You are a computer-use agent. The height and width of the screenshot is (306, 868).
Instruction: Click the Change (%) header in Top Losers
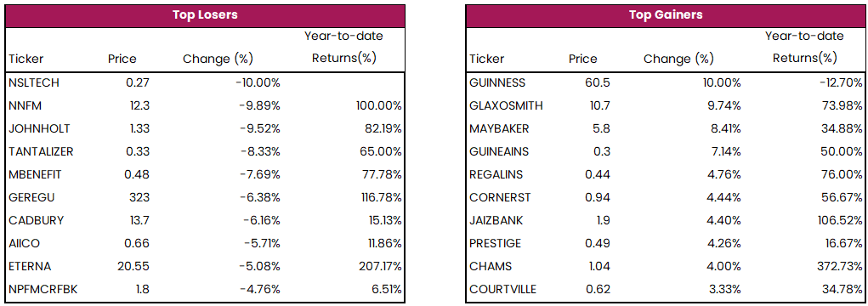click(218, 59)
